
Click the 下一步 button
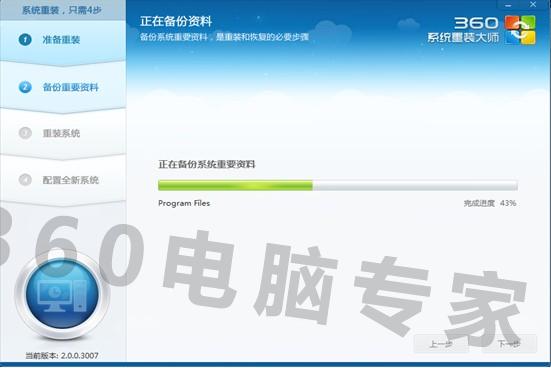coord(510,343)
